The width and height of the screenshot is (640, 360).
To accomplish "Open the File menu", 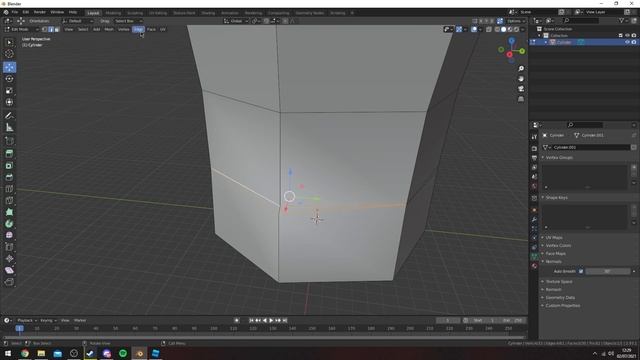I will coord(15,12).
